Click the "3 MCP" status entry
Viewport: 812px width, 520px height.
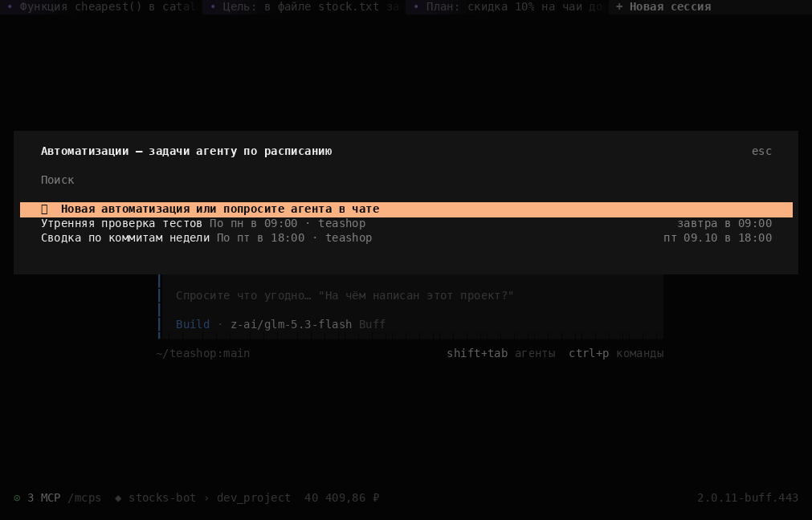tap(43, 498)
